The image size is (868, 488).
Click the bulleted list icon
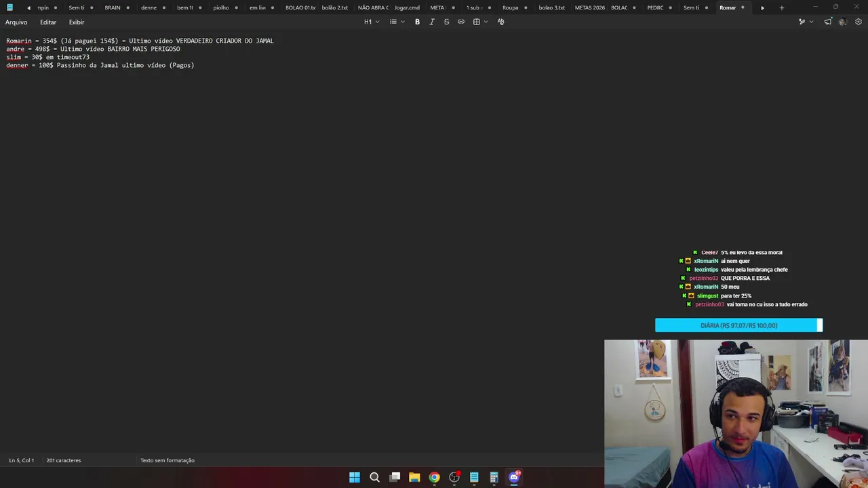(x=393, y=22)
